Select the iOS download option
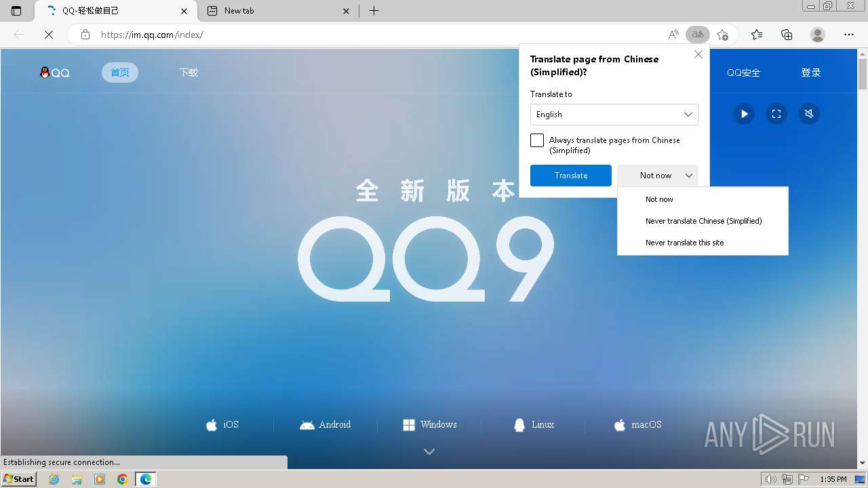The width and height of the screenshot is (868, 488). pyautogui.click(x=222, y=425)
